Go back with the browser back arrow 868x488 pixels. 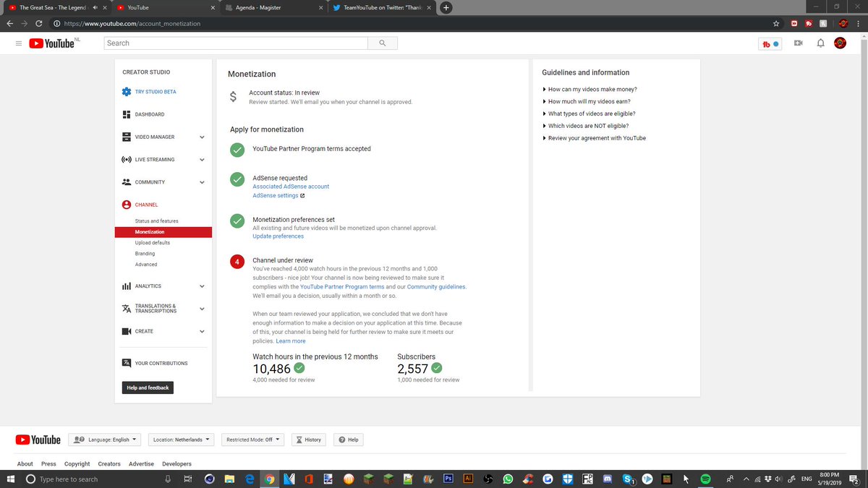[x=9, y=23]
